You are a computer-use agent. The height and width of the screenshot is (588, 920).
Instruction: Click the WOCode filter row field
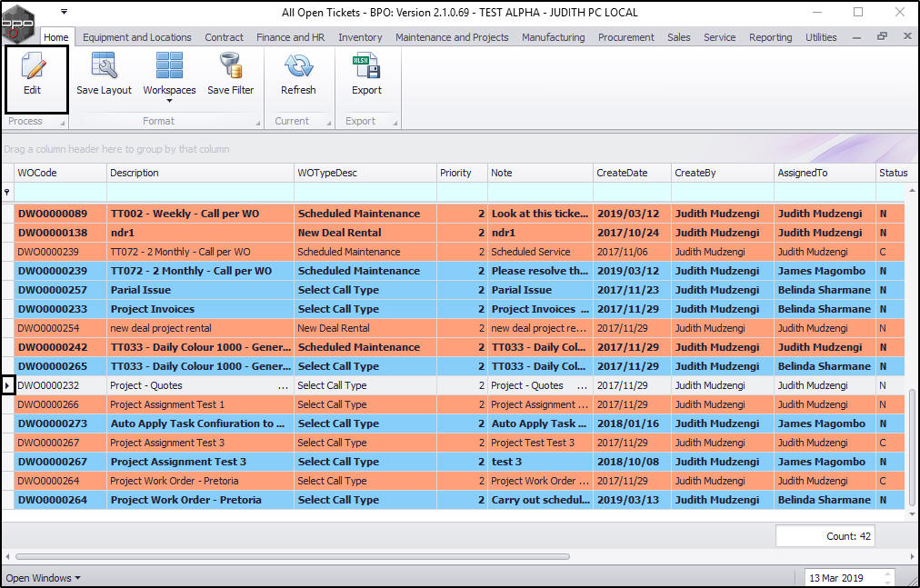pyautogui.click(x=60, y=193)
